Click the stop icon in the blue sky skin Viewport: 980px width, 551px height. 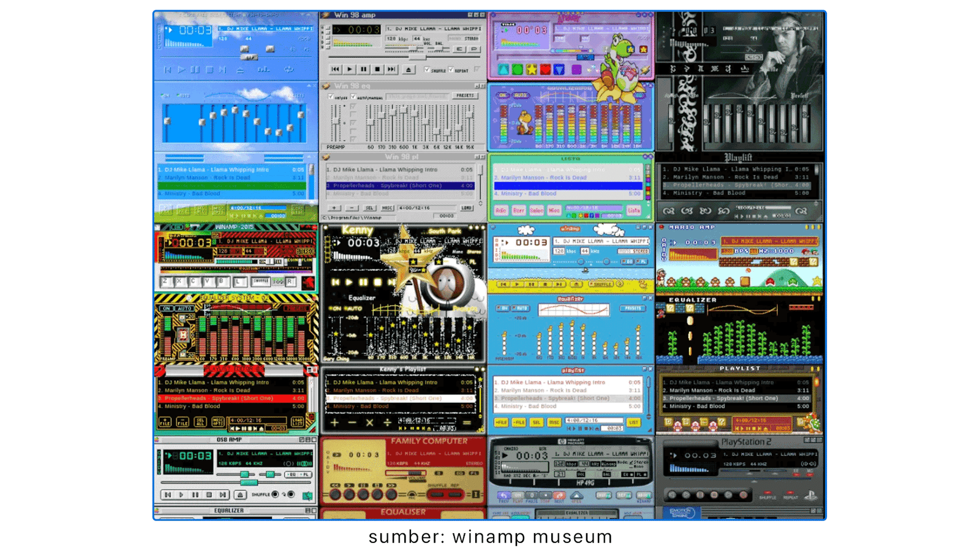[209, 70]
